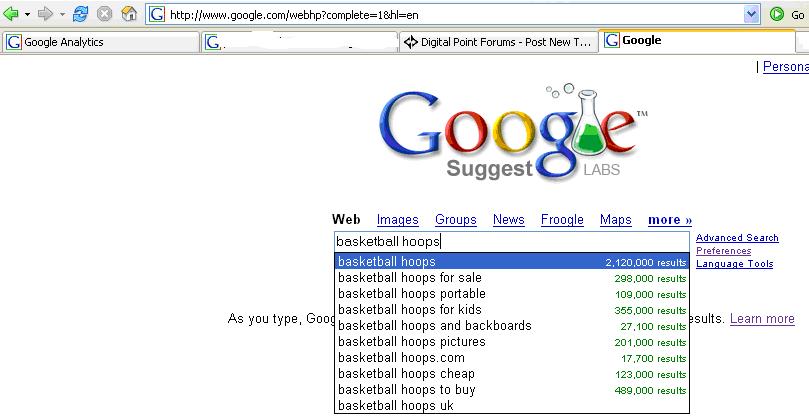Image resolution: width=809 pixels, height=420 pixels.
Task: Select suggestion 'basketball hoops for sale'
Action: (512, 278)
